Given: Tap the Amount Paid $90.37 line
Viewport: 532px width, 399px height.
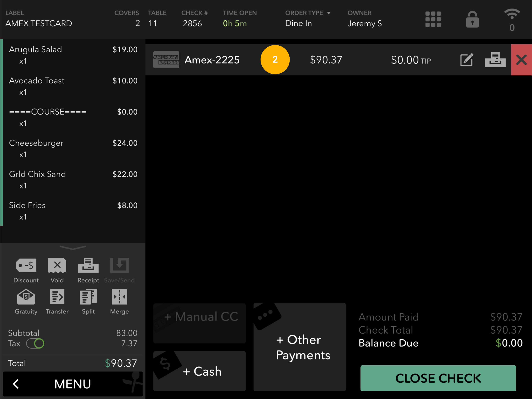Looking at the screenshot, I should click(440, 317).
